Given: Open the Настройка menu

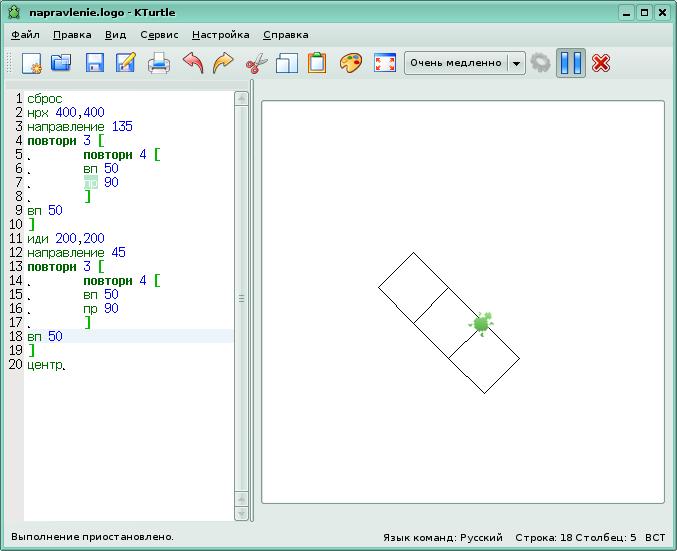Looking at the screenshot, I should click(x=220, y=34).
